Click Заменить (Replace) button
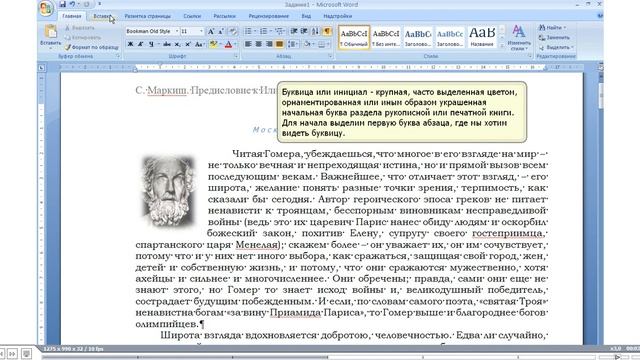 tap(554, 37)
